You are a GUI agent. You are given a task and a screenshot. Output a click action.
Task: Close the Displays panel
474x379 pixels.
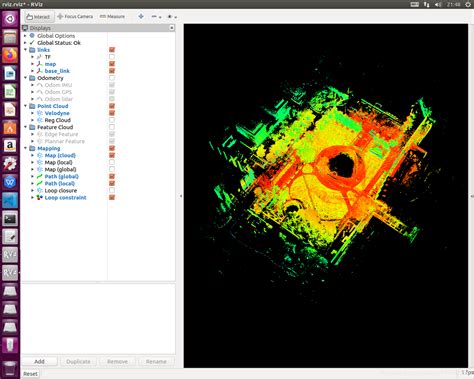[172, 28]
